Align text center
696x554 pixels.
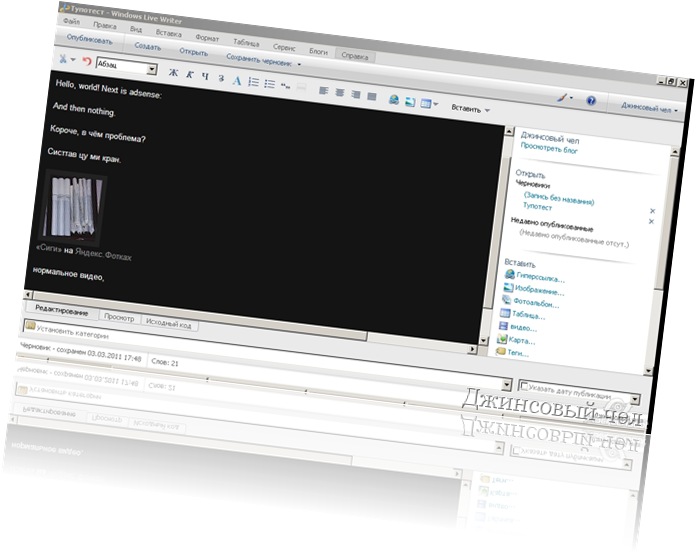coord(340,92)
